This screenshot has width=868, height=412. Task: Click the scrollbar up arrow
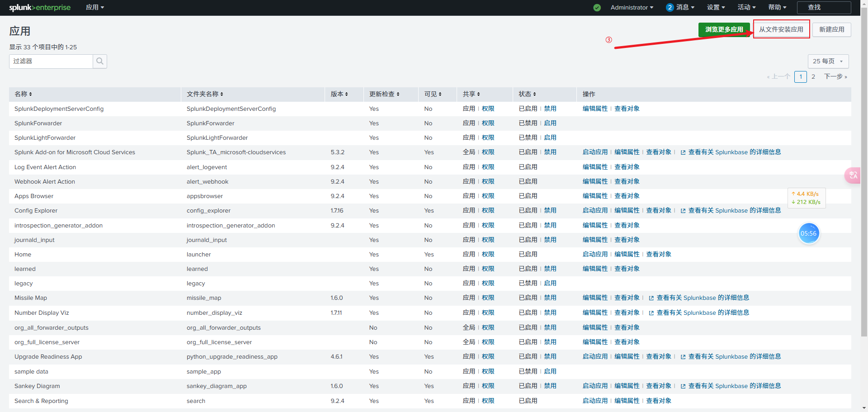pos(864,3)
